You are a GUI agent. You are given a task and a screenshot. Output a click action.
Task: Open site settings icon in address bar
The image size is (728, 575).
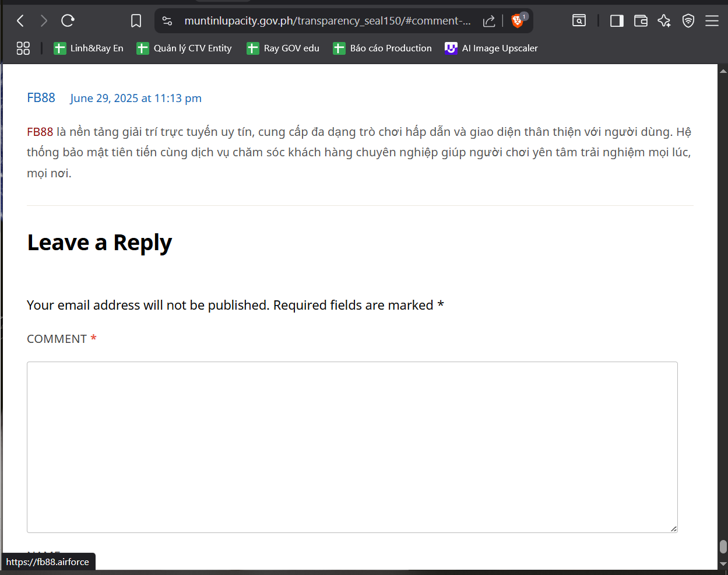click(x=167, y=21)
